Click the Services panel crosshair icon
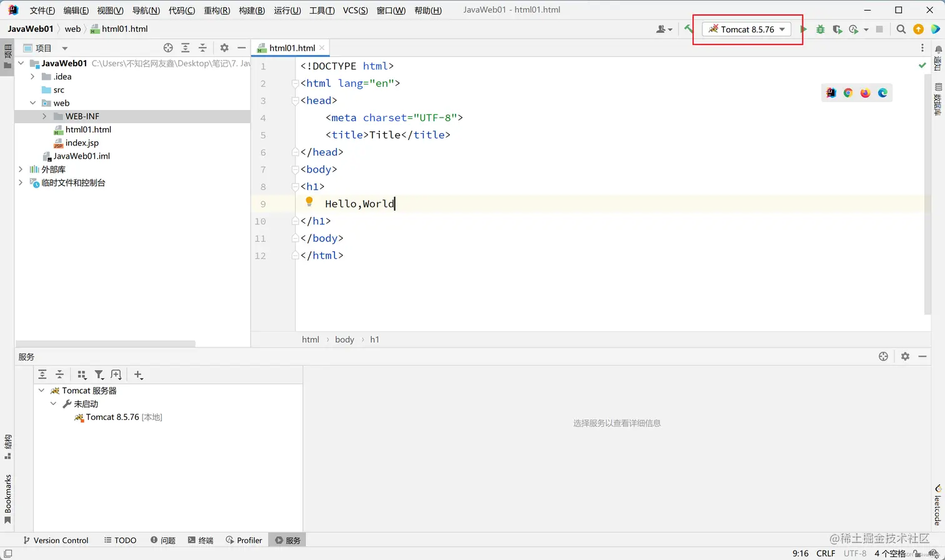This screenshot has height=560, width=945. (x=883, y=356)
